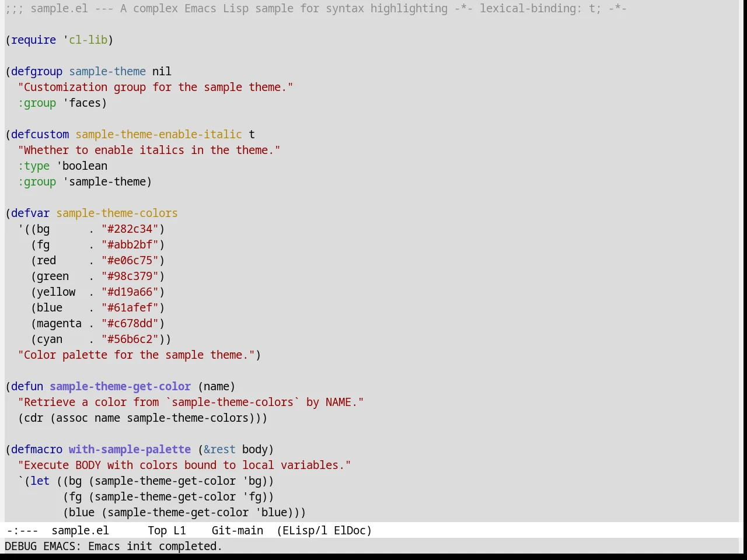Click the string "Customization group for the sample theme."
Screen dimensions: 747x560
click(155, 87)
